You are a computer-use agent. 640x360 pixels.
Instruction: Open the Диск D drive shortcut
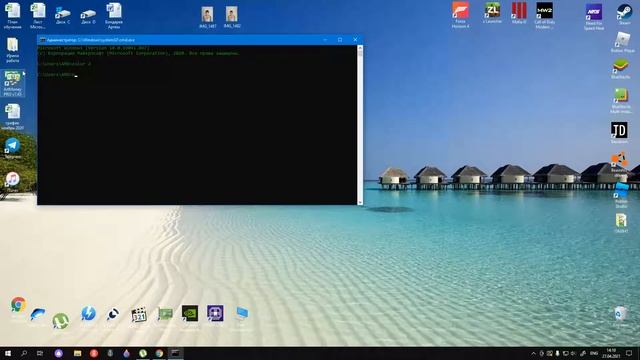click(x=88, y=16)
